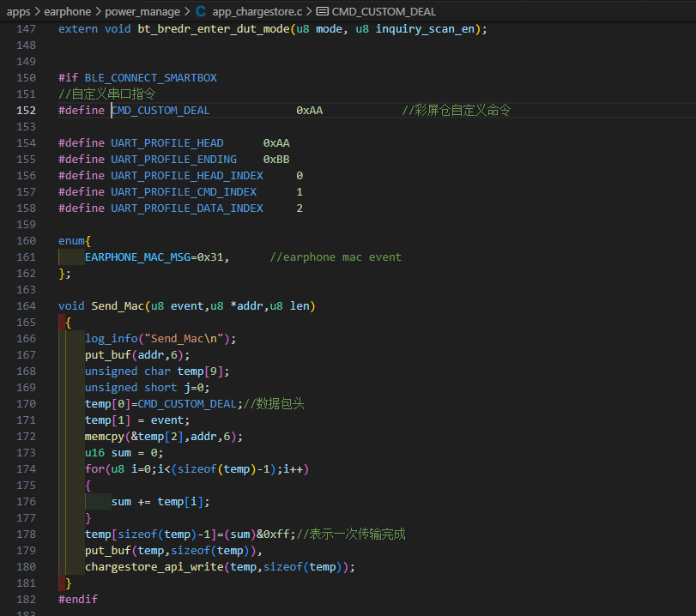Open the 'power_manage' breadcrumb segment
This screenshot has height=616, width=696.
click(142, 11)
